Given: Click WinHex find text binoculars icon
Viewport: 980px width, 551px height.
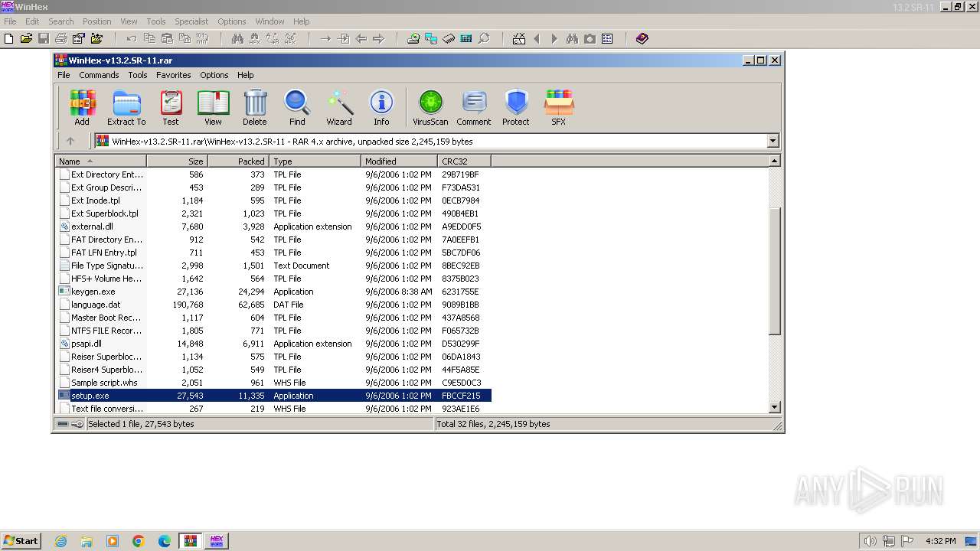Looking at the screenshot, I should (237, 38).
